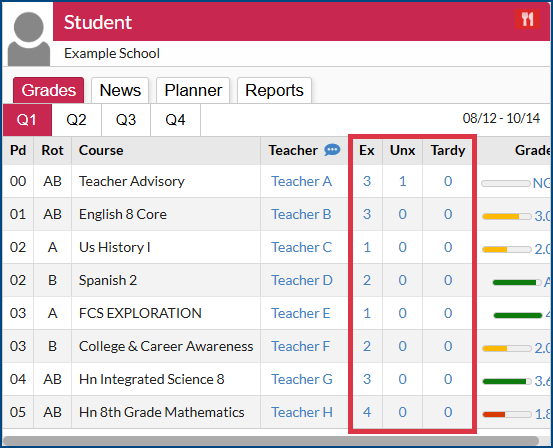The height and width of the screenshot is (448, 553).
Task: Click excused absence 1 for Us History I
Action: [x=367, y=247]
